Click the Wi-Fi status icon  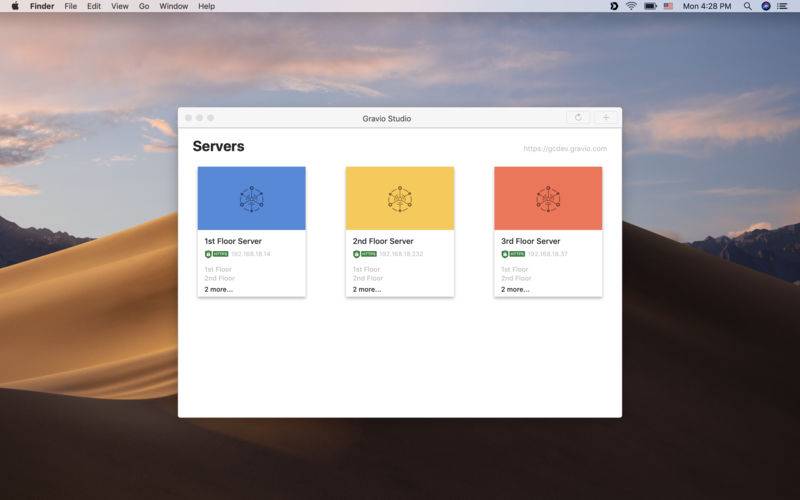coord(631,6)
